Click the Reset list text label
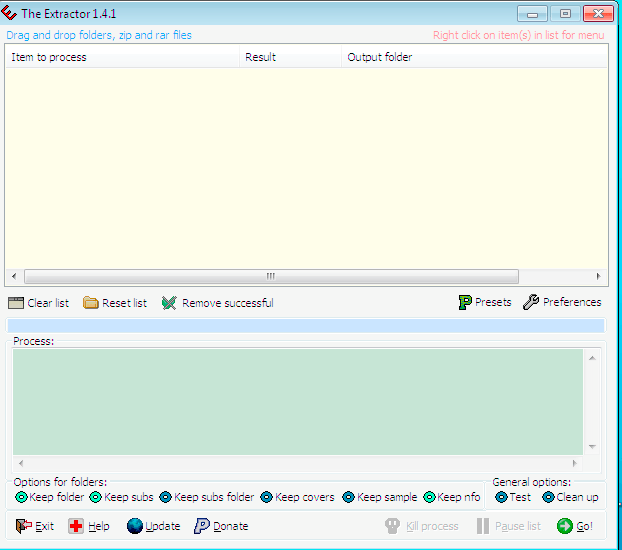This screenshot has height=550, width=622. (125, 303)
